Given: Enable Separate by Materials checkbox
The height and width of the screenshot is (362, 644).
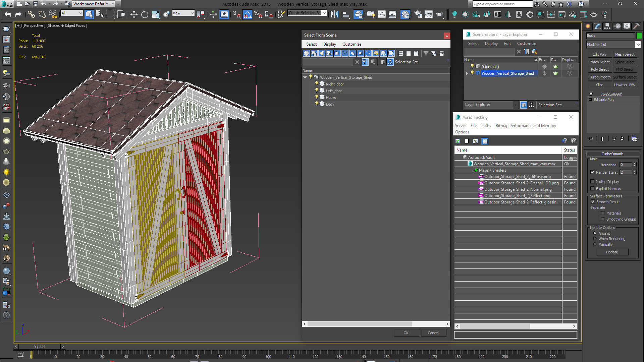Looking at the screenshot, I should click(603, 213).
